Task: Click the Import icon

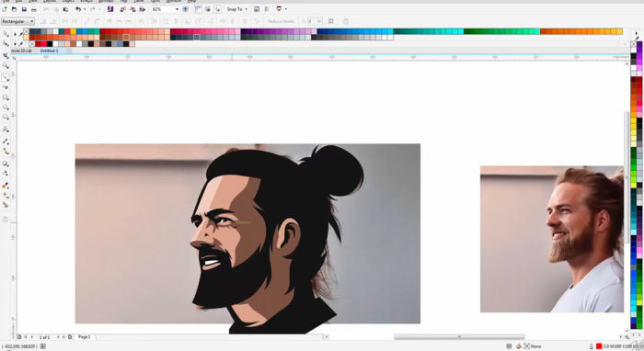Action: click(x=122, y=9)
